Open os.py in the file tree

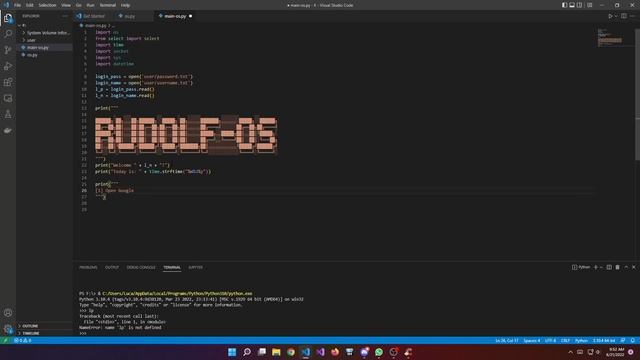[x=45, y=55]
